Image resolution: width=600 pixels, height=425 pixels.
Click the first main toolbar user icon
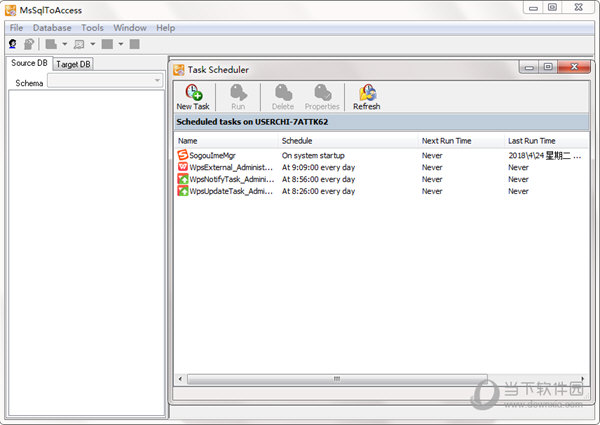(13, 44)
